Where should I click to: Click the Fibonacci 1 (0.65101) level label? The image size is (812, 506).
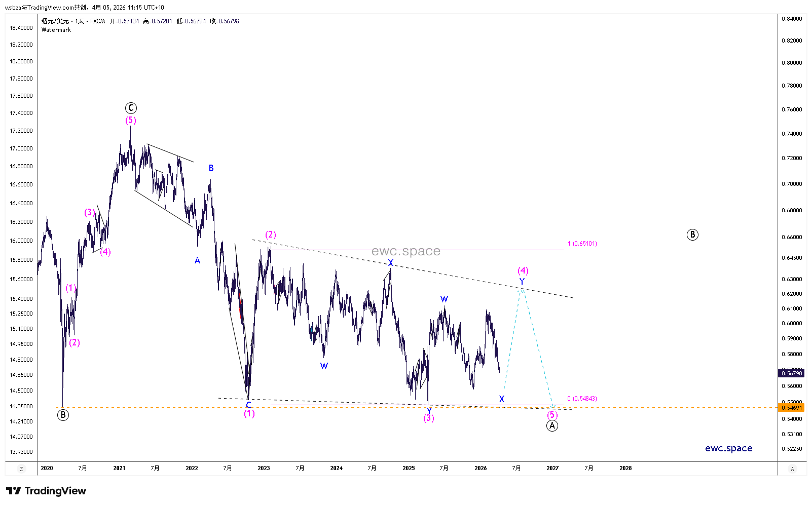582,244
